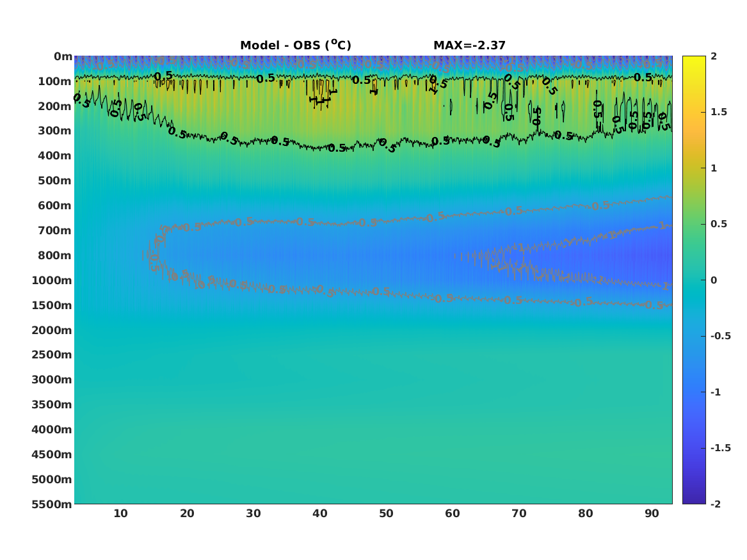Click the colorbar tick label '1'
The height and width of the screenshot is (560, 747).
pyautogui.click(x=714, y=168)
